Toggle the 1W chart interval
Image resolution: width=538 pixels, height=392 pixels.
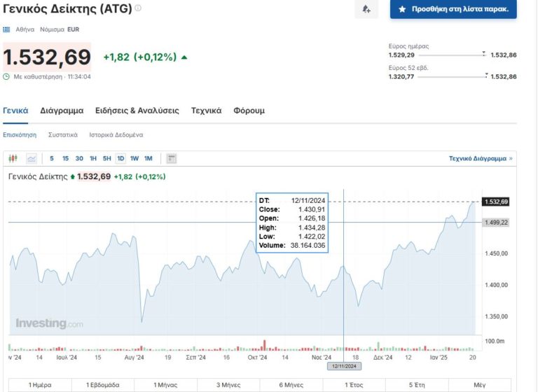pos(134,159)
